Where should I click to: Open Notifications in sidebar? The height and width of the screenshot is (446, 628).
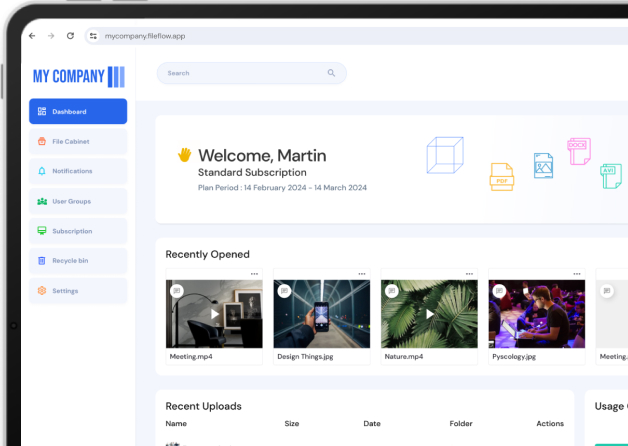(78, 171)
